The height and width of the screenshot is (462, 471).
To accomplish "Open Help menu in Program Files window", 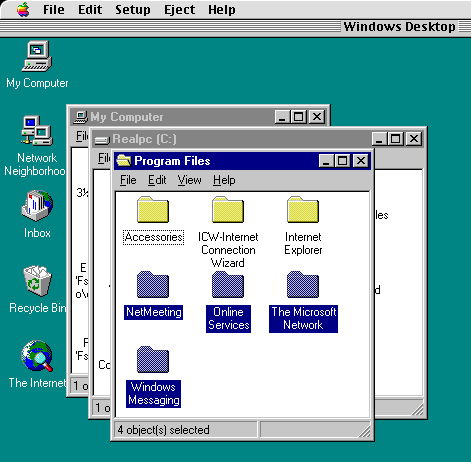I will (x=224, y=180).
